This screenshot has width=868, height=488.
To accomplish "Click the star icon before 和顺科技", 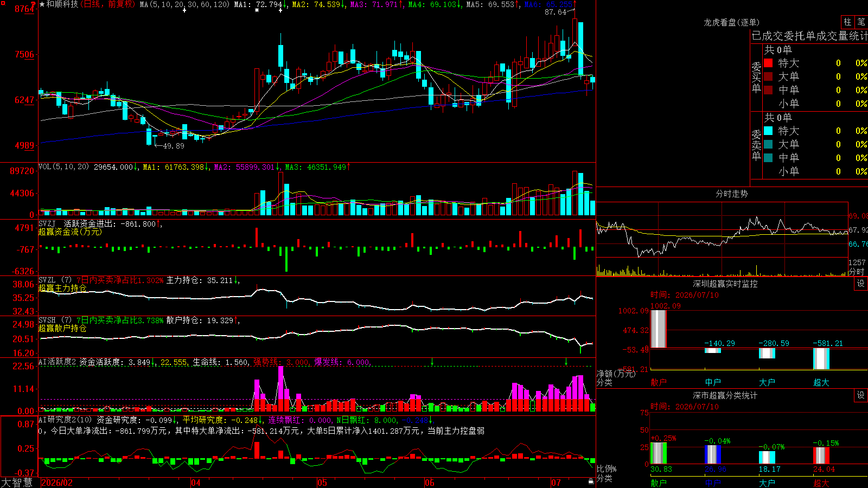I will click(42, 4).
